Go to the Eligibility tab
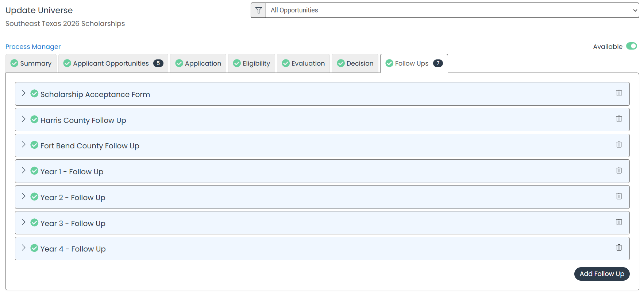 tap(251, 63)
